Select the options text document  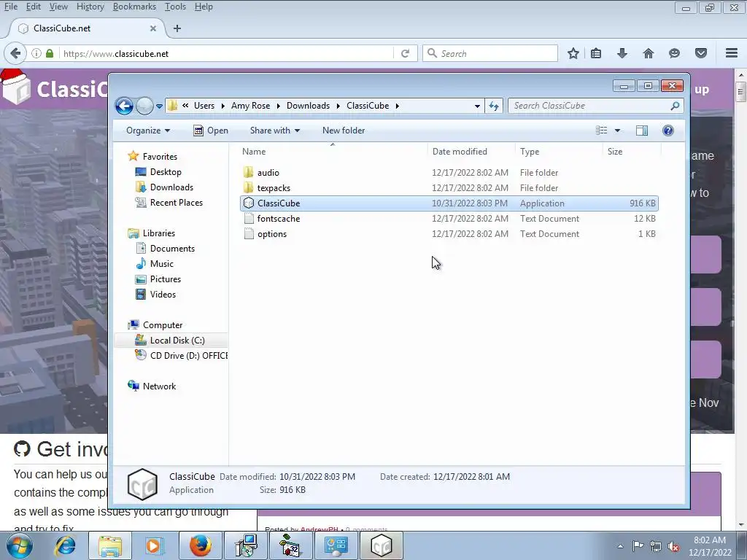tap(449, 234)
